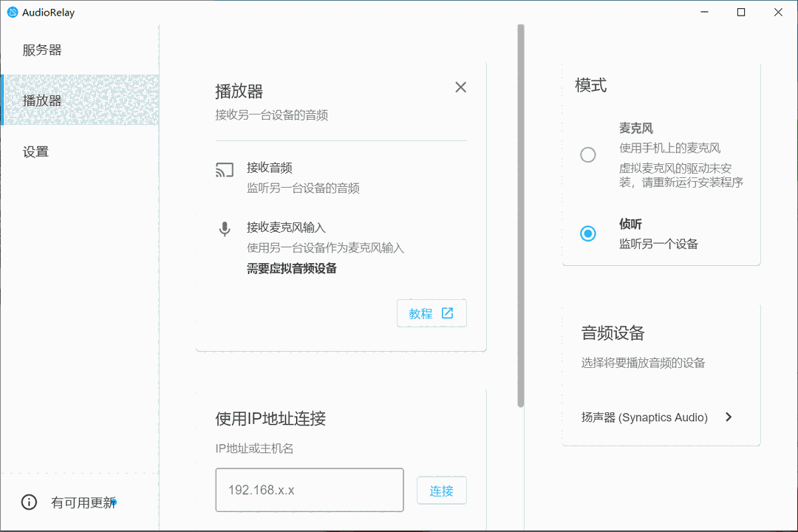This screenshot has width=798, height=532.
Task: Open the 服务器 tab in sidebar
Action: point(42,50)
